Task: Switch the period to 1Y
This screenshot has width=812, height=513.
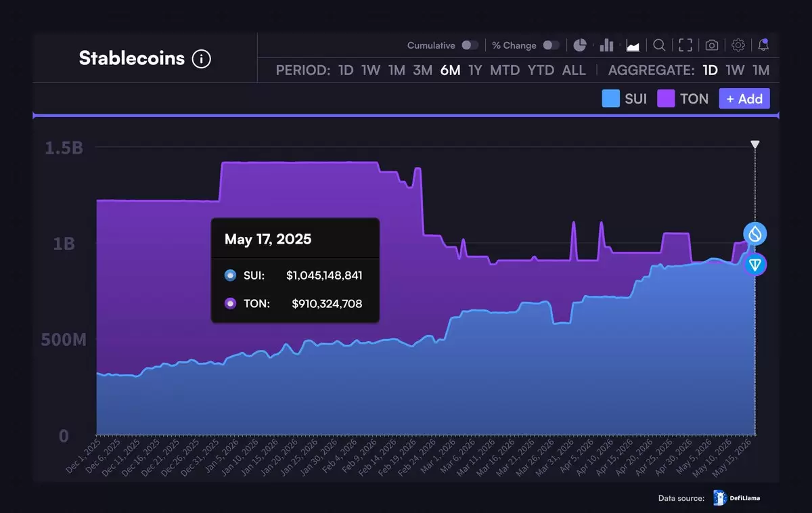Action: (476, 70)
